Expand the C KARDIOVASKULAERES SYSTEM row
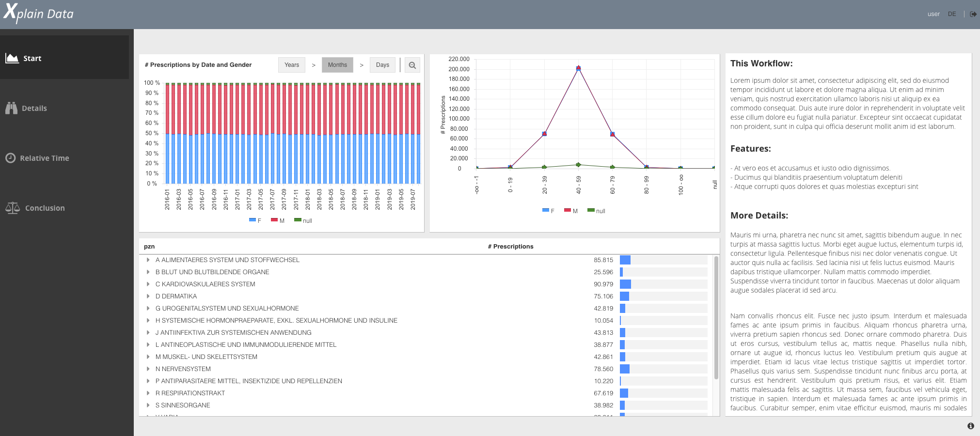Image resolution: width=980 pixels, height=436 pixels. [x=148, y=284]
